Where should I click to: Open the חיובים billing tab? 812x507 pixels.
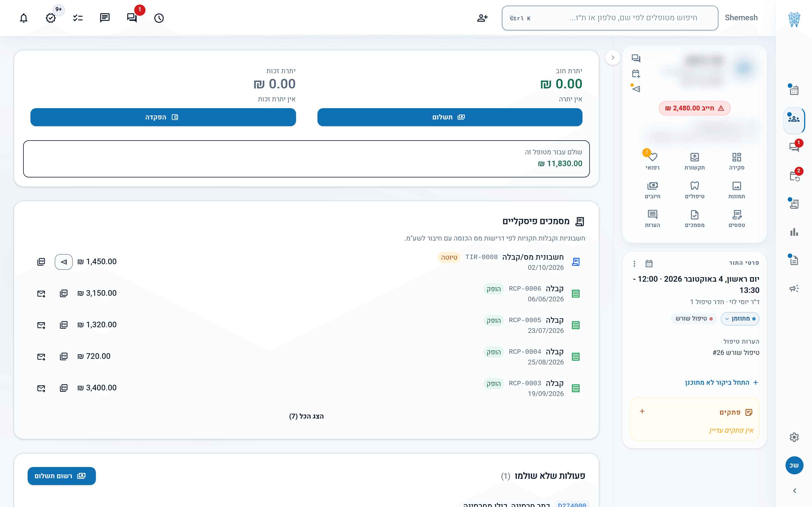point(652,190)
